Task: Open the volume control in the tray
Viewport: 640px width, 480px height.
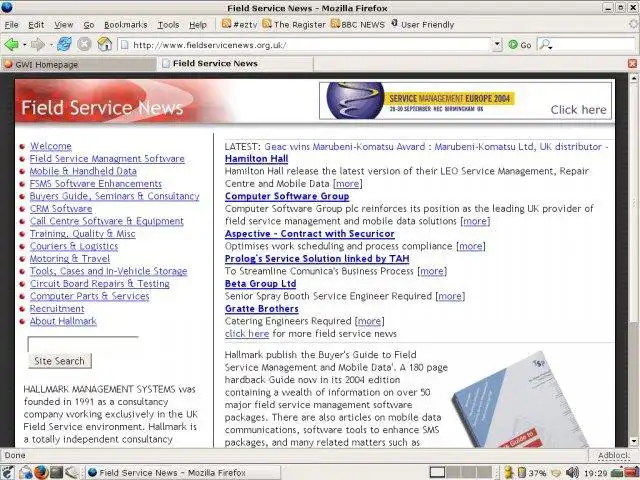Action: coord(573,473)
